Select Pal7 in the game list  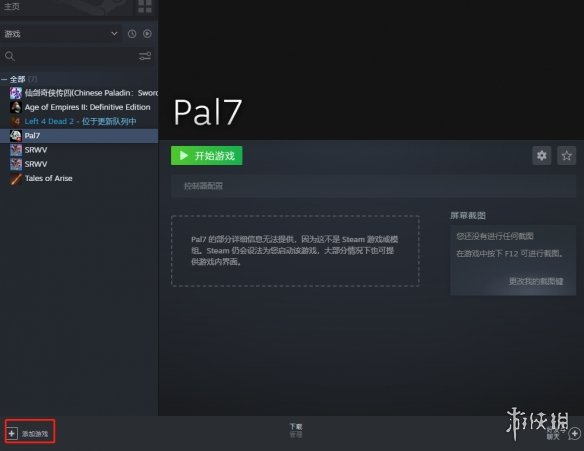(x=79, y=136)
